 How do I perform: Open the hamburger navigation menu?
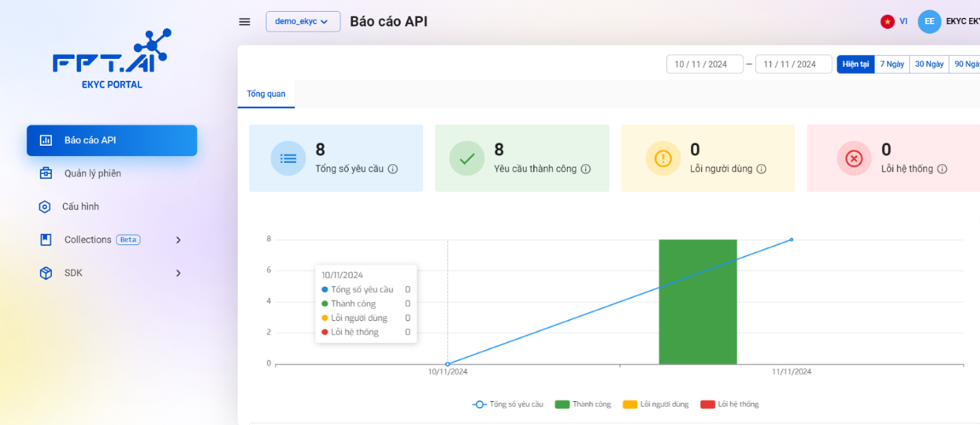[x=244, y=21]
